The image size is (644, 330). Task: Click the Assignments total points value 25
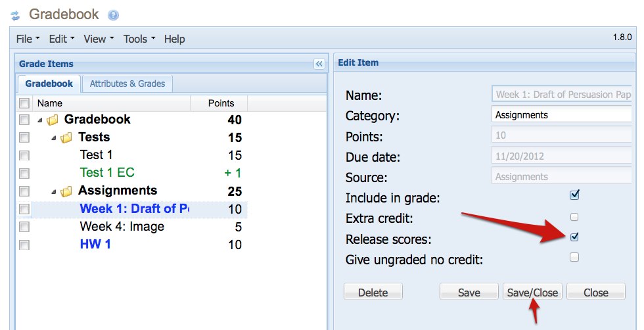tap(235, 191)
